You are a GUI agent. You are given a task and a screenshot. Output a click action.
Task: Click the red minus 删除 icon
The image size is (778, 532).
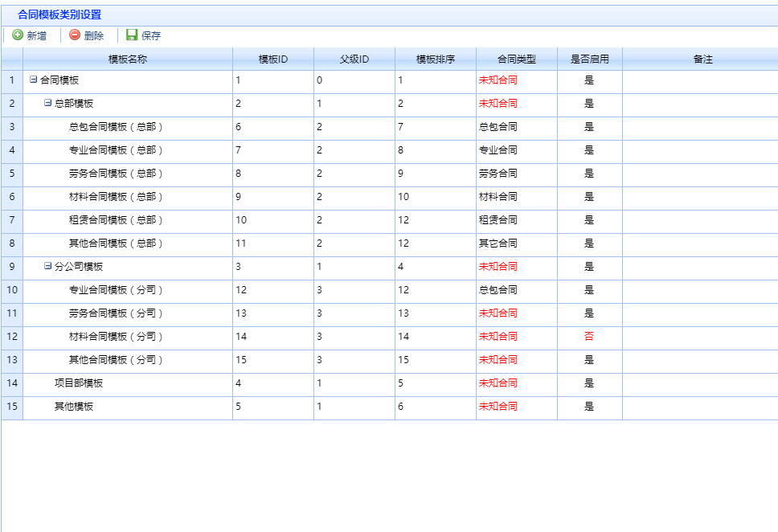[x=75, y=35]
